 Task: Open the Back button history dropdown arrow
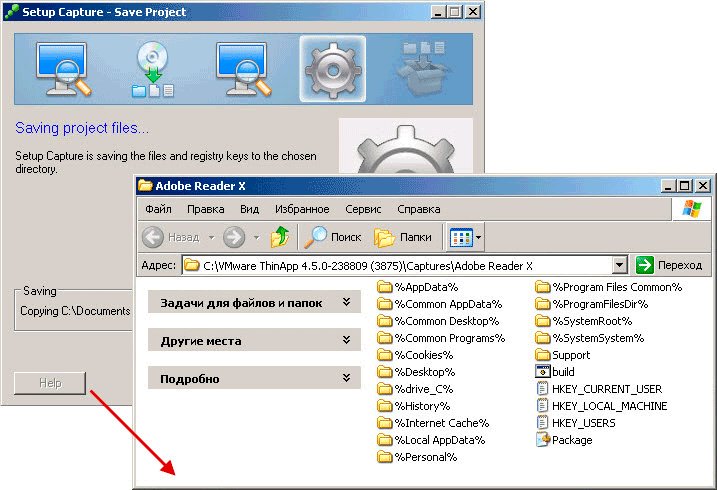click(x=211, y=237)
